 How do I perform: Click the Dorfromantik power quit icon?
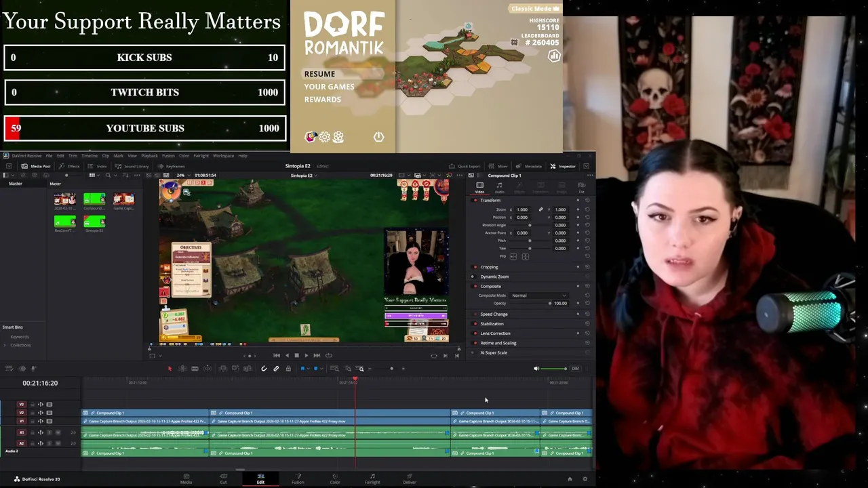pyautogui.click(x=378, y=137)
